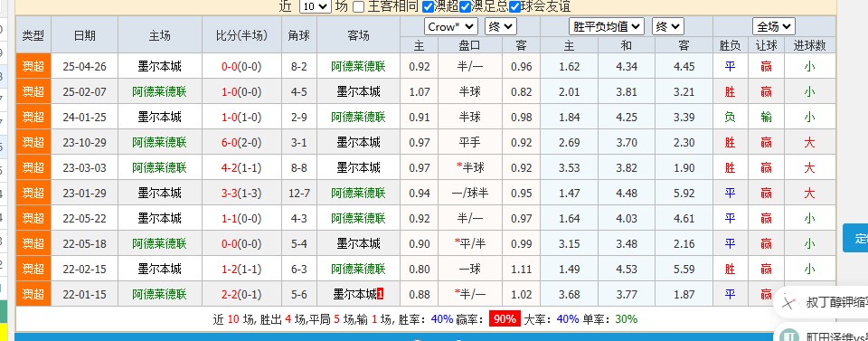Open away team 墨尔本城 in the 23-10-29 row
The height and width of the screenshot is (341, 868).
point(358,142)
